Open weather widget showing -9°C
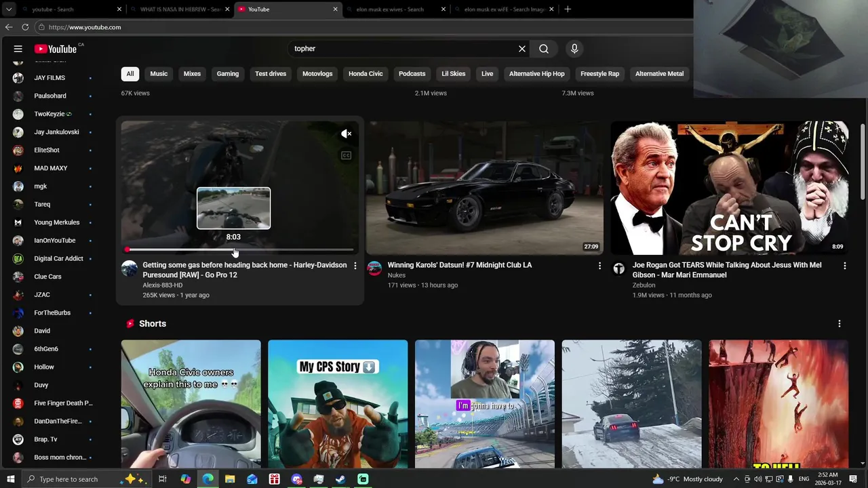868x488 pixels. tap(688, 479)
